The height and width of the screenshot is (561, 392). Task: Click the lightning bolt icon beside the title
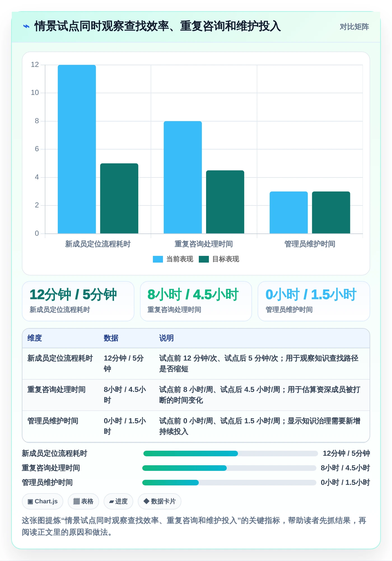tap(26, 26)
